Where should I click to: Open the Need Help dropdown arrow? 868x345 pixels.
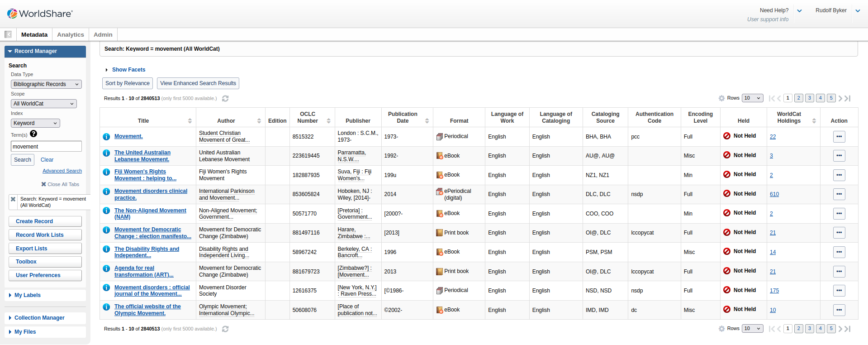[799, 11]
